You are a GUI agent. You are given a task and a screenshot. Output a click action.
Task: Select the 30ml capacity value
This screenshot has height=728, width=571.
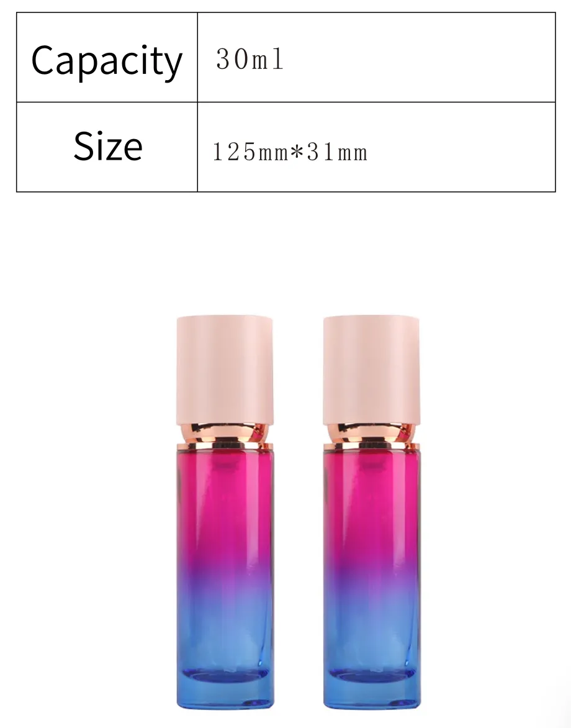250,60
